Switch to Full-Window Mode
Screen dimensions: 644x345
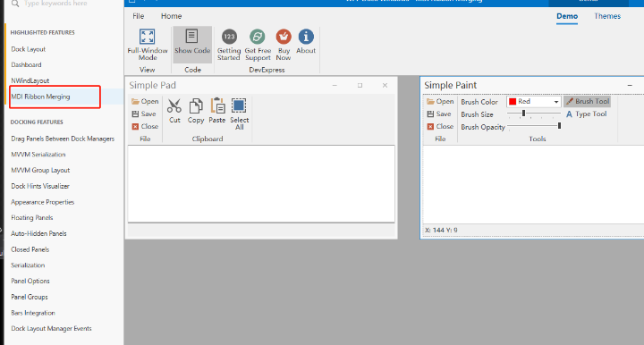147,45
